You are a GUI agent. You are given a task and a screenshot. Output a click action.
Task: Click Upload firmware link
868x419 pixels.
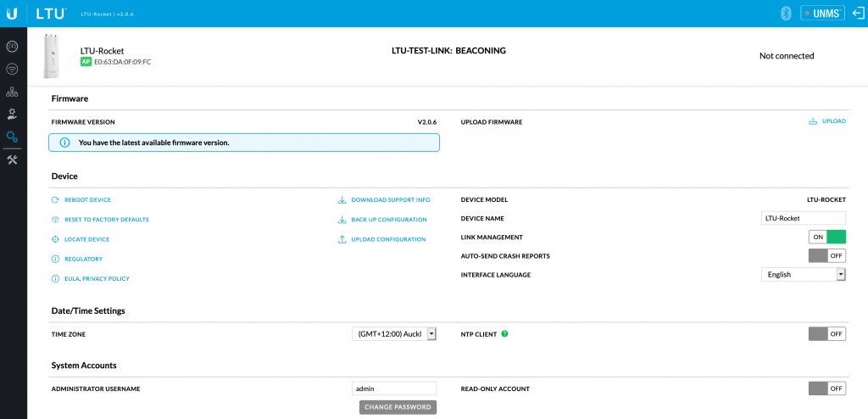tap(827, 121)
